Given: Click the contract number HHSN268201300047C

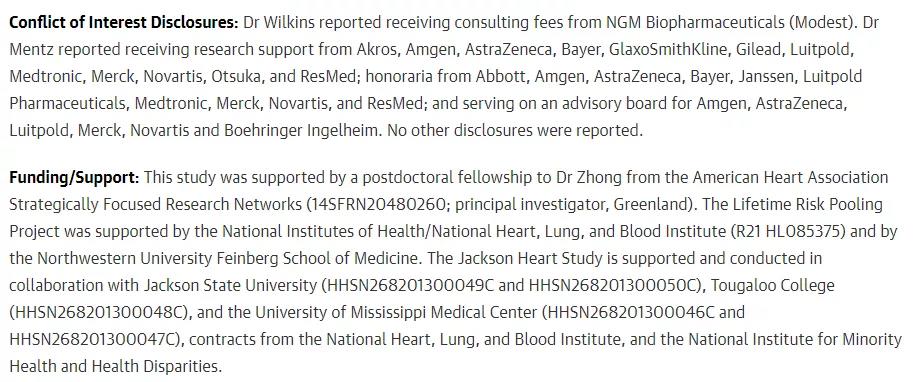Looking at the screenshot, I should tap(94, 339).
